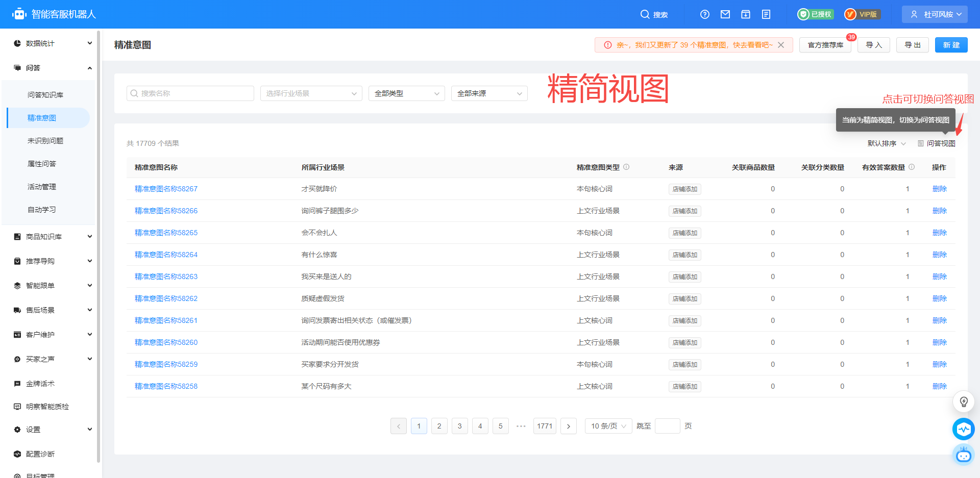
Task: Click info icon beside 有效答案数量 header
Action: (912, 167)
